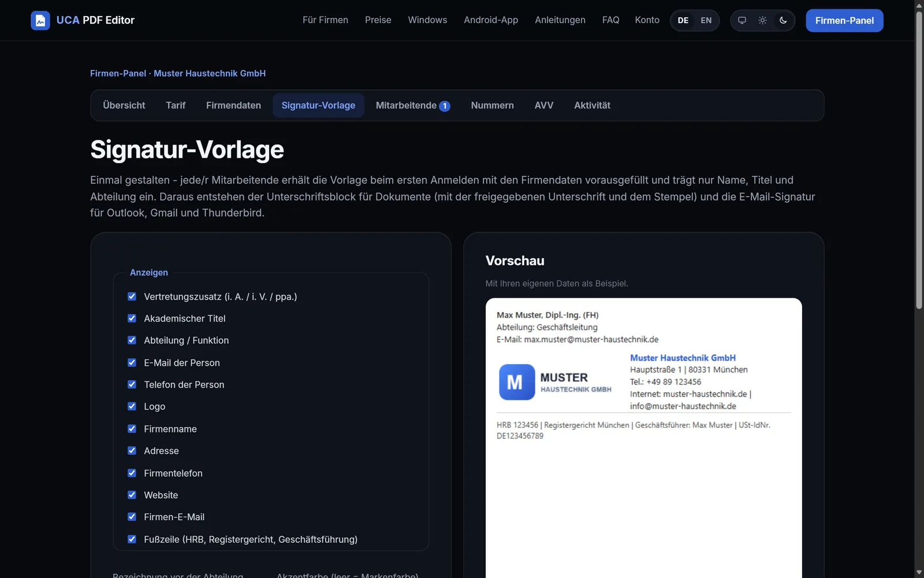Viewport: 924px width, 578px height.
Task: Select the dark theme moon icon
Action: (783, 20)
